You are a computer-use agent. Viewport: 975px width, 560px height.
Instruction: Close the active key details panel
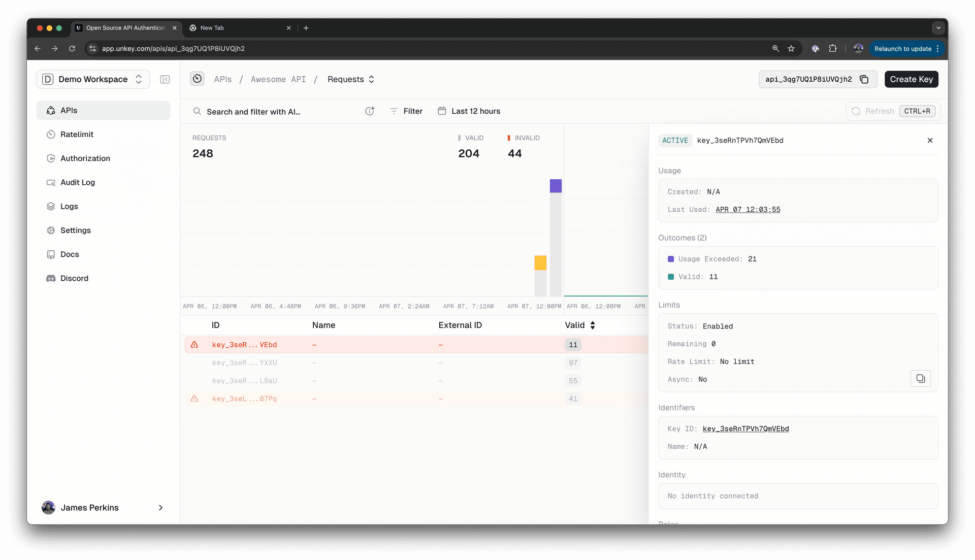click(x=930, y=140)
